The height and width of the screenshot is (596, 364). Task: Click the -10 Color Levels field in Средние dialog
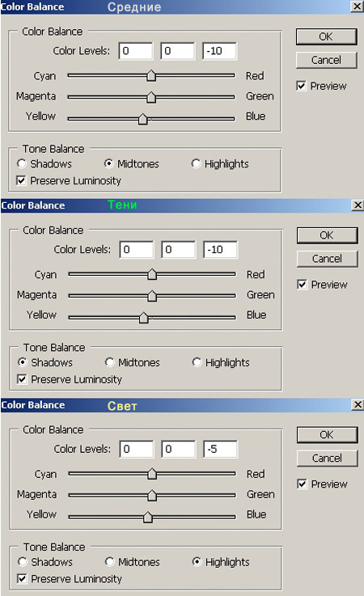[219, 51]
